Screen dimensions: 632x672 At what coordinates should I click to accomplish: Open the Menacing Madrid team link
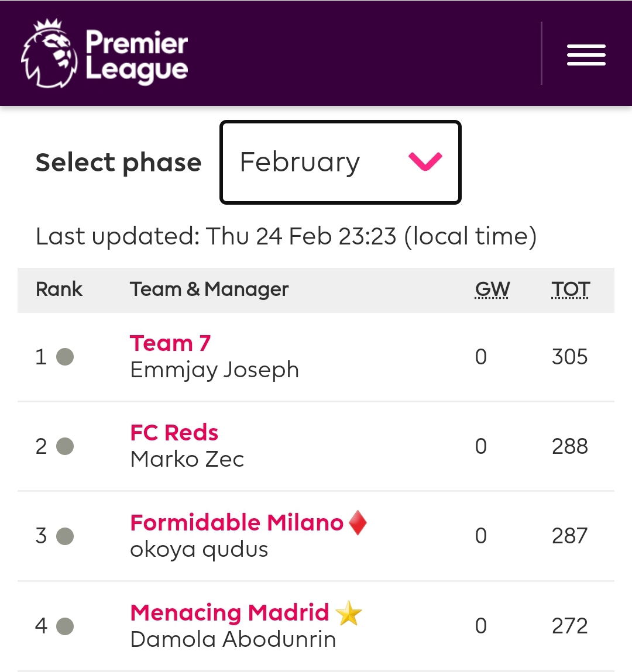coord(229,612)
